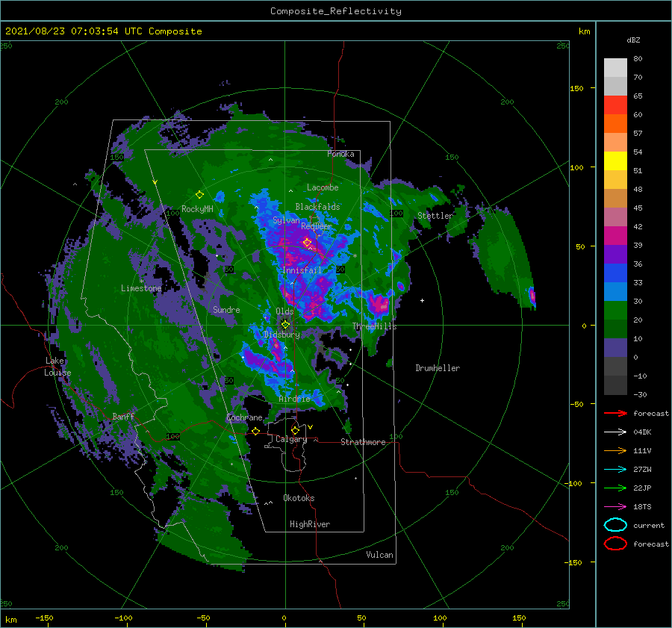The width and height of the screenshot is (672, 628).
Task: Pick the magenta swatch between 42 and 39 dBZ
Action: click(615, 235)
